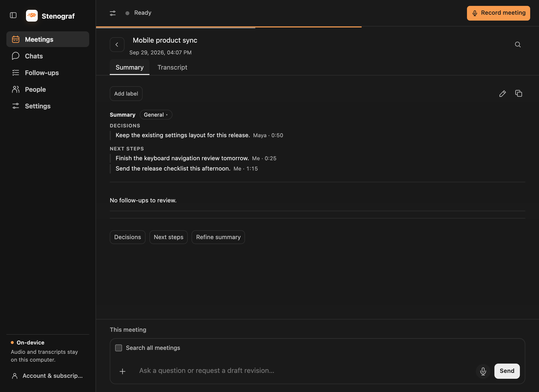The image size is (539, 392).
Task: Select 'Finish the keyboard navigation review tomorrow'
Action: [x=182, y=158]
